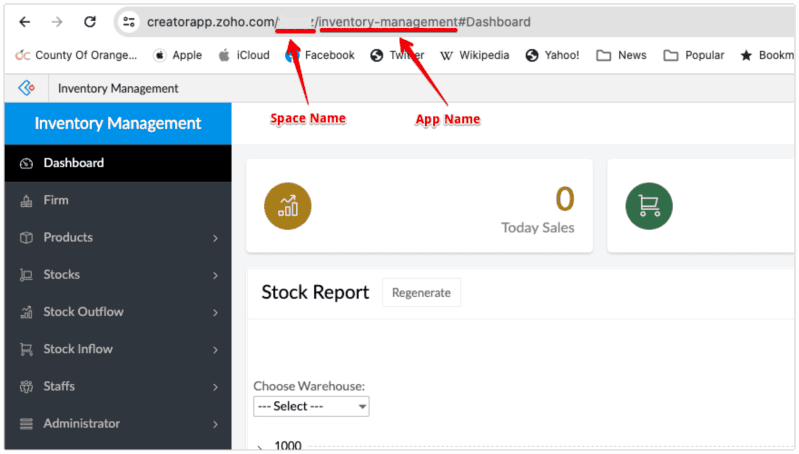This screenshot has height=454, width=799.
Task: Open the Facebook bookmark
Action: click(320, 55)
